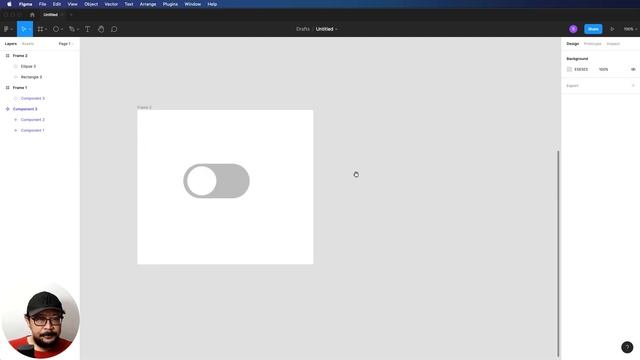Select the Text tool

(x=87, y=29)
